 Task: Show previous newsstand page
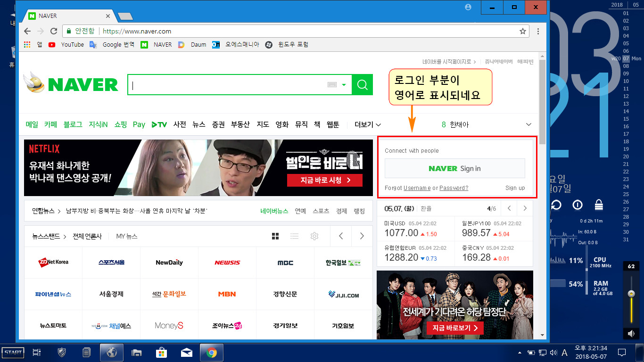click(x=341, y=236)
